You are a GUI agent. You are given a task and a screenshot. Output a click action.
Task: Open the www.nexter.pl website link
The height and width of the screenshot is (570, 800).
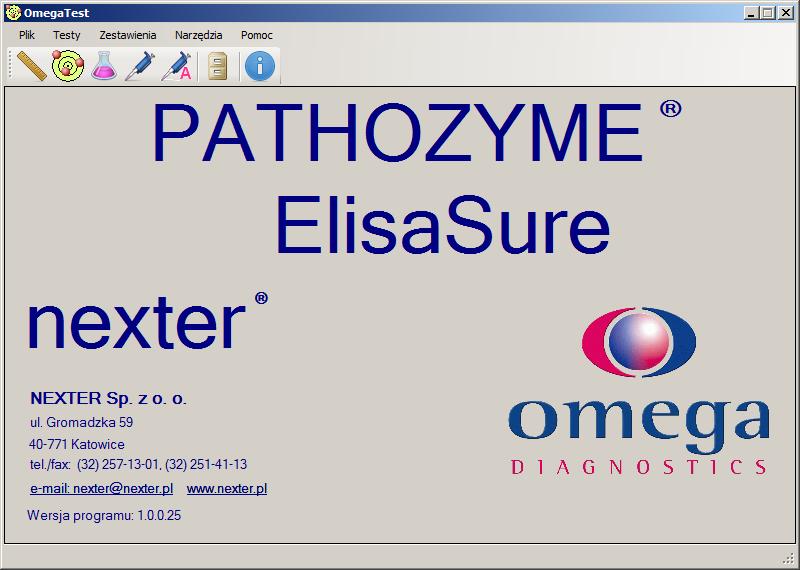click(x=227, y=489)
